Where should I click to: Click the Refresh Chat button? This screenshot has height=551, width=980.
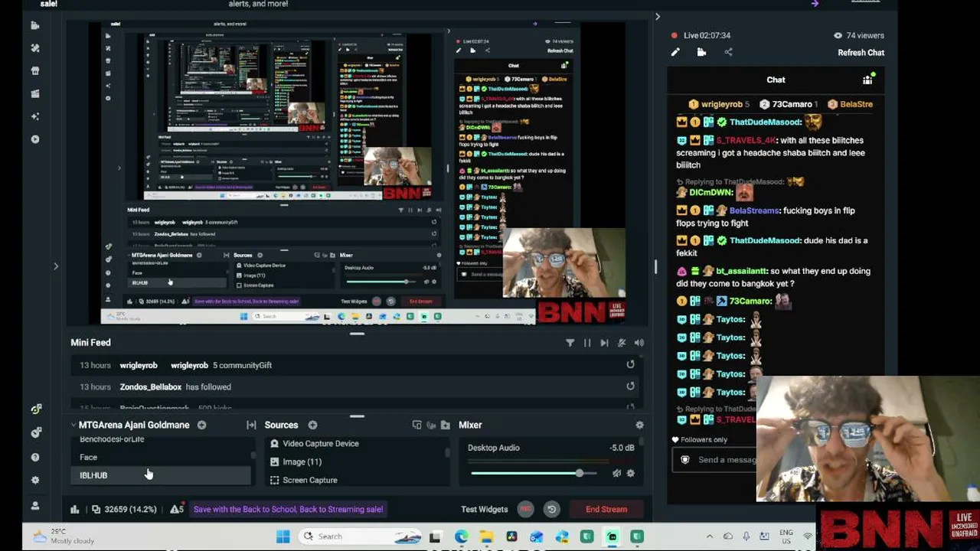click(861, 53)
